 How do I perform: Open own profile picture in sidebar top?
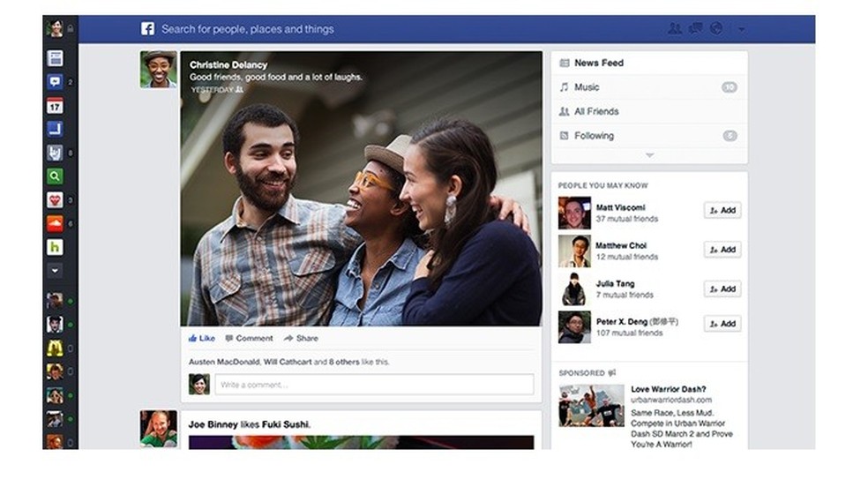click(55, 28)
